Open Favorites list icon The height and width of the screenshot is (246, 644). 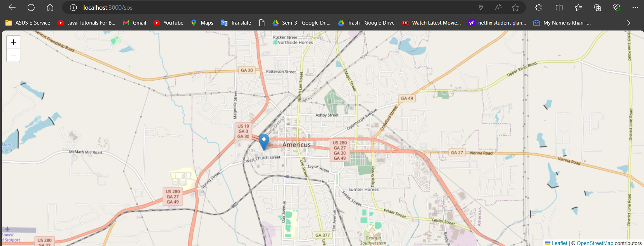pos(578,8)
